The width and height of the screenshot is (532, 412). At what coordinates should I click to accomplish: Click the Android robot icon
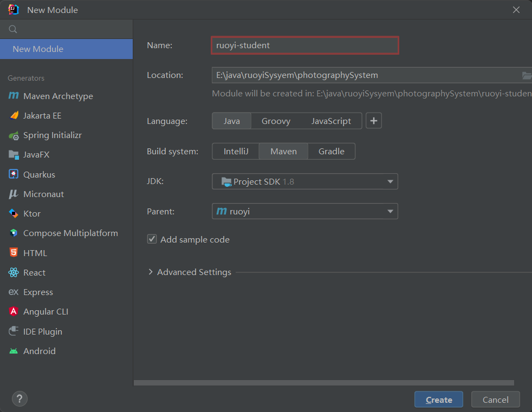(x=14, y=351)
